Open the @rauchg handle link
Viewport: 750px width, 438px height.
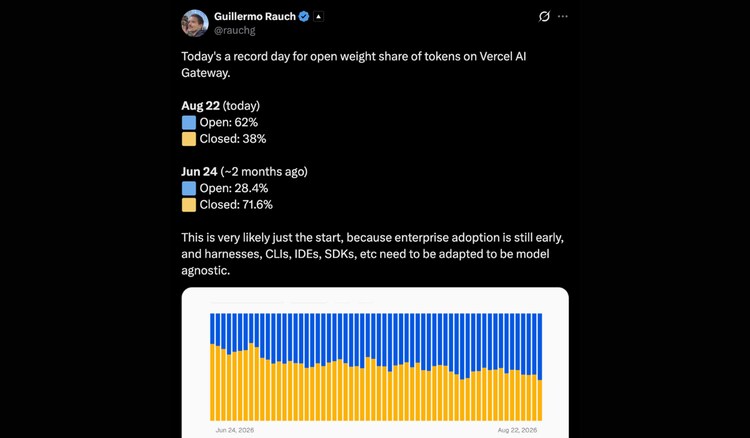(234, 30)
